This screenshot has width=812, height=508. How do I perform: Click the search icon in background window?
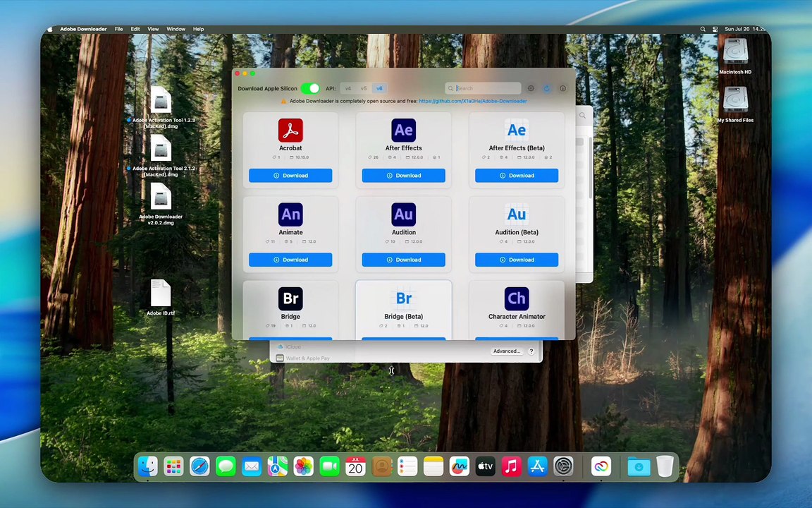pos(583,116)
